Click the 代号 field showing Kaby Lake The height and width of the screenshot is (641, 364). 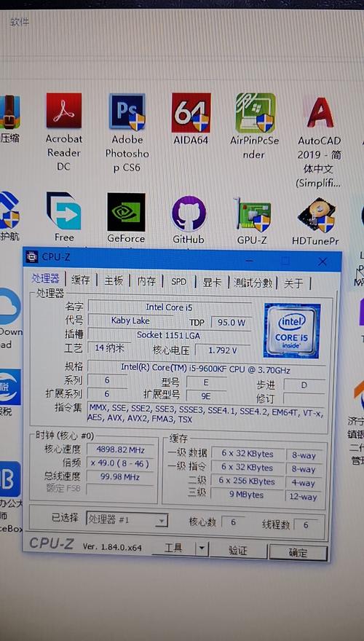(130, 320)
